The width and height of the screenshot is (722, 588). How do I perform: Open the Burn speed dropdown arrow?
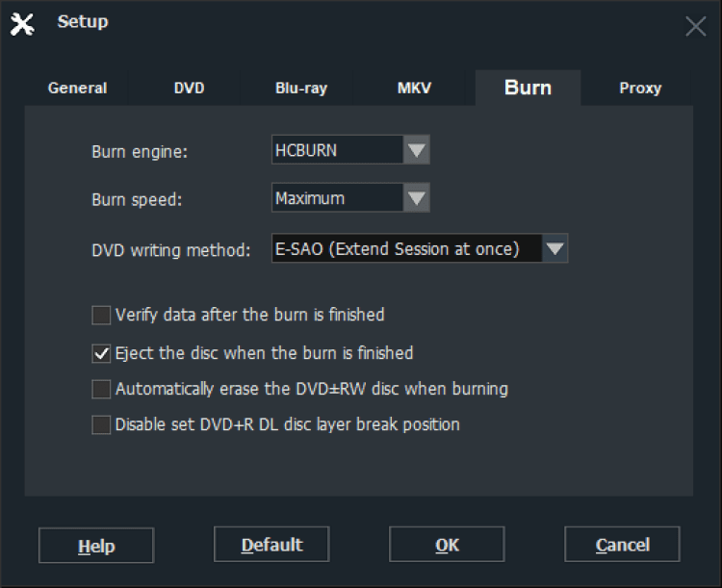(x=416, y=198)
